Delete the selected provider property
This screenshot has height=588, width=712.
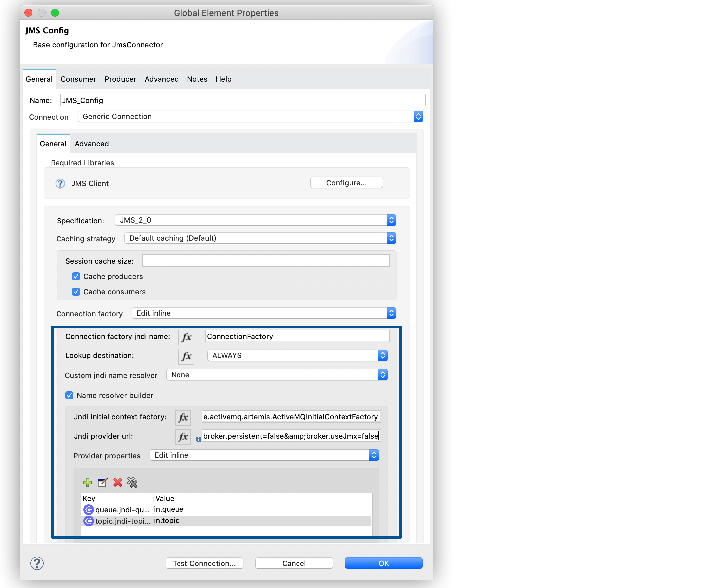[x=117, y=482]
